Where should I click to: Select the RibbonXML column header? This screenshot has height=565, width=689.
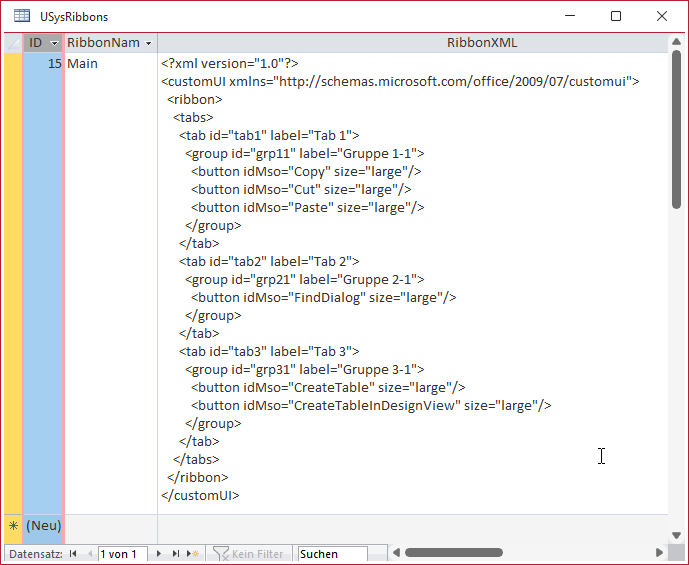coord(482,43)
